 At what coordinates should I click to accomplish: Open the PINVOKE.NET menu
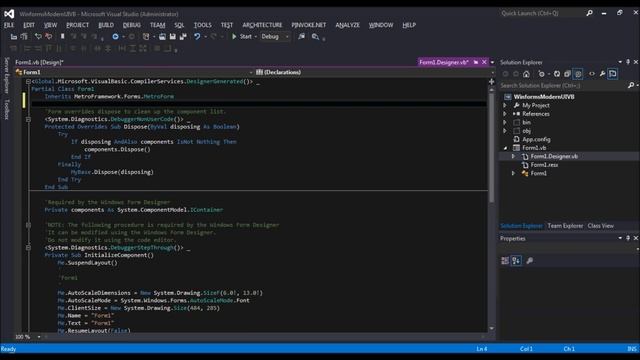309,25
